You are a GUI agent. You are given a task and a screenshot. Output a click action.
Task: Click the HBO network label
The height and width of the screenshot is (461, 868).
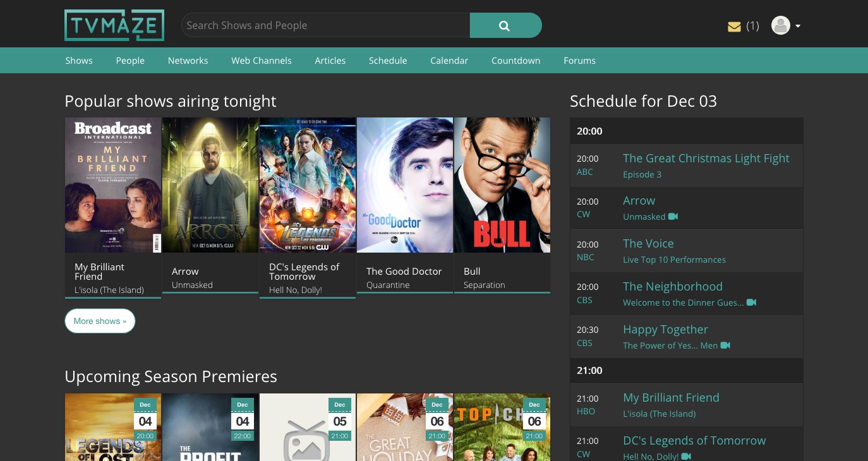[x=586, y=411]
